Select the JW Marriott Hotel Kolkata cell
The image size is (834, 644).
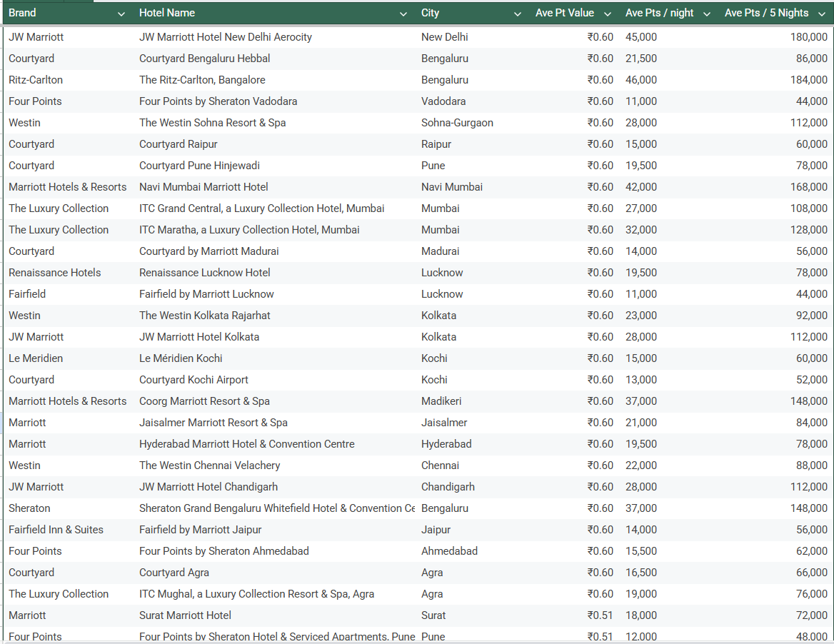[x=274, y=337]
